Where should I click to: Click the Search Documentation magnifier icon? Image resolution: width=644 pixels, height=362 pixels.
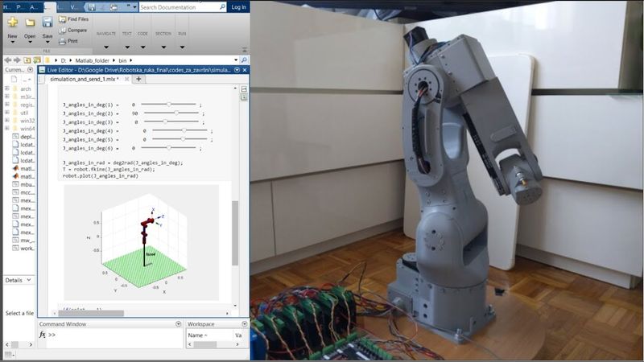pyautogui.click(x=222, y=7)
